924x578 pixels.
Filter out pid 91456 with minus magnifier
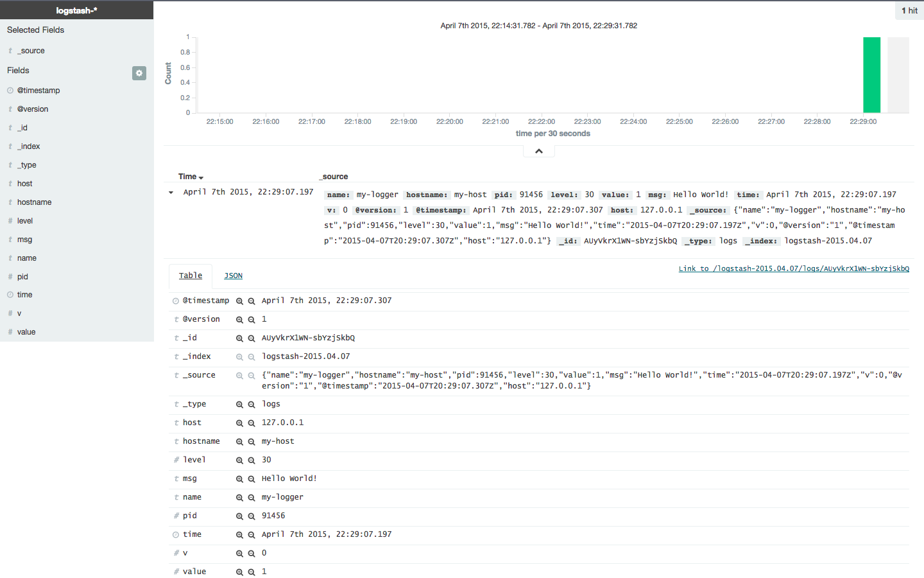click(x=252, y=516)
